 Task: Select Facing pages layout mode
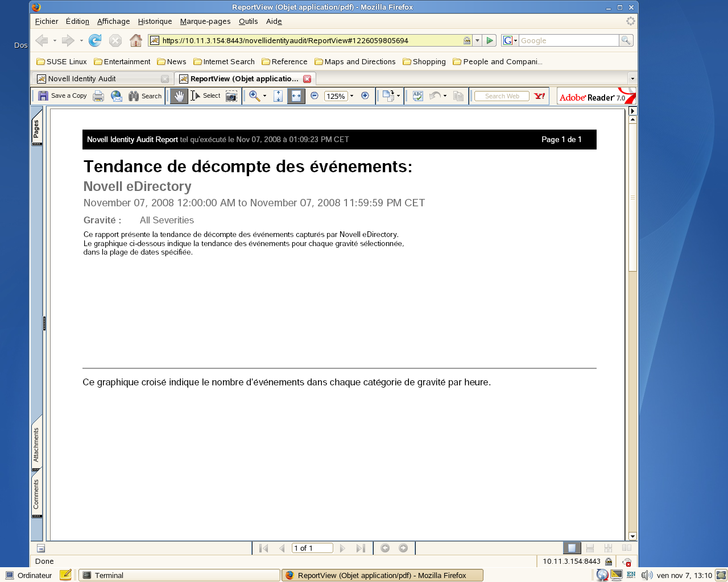click(x=627, y=548)
